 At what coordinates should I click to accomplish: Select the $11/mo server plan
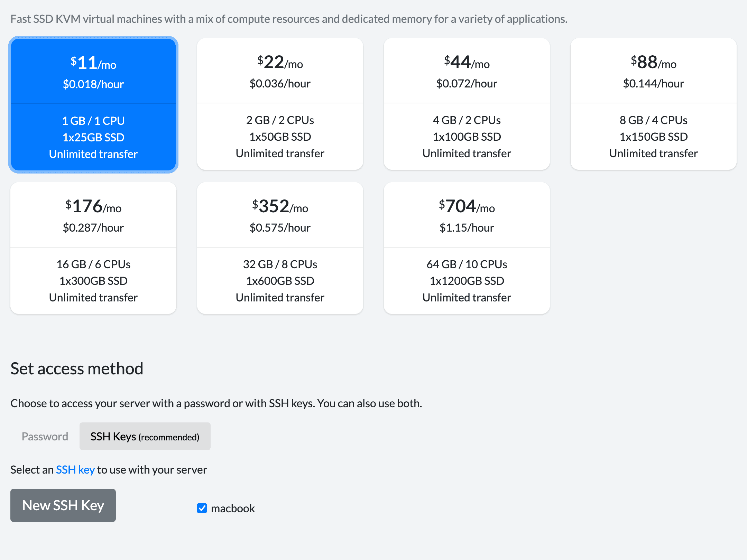pyautogui.click(x=93, y=104)
